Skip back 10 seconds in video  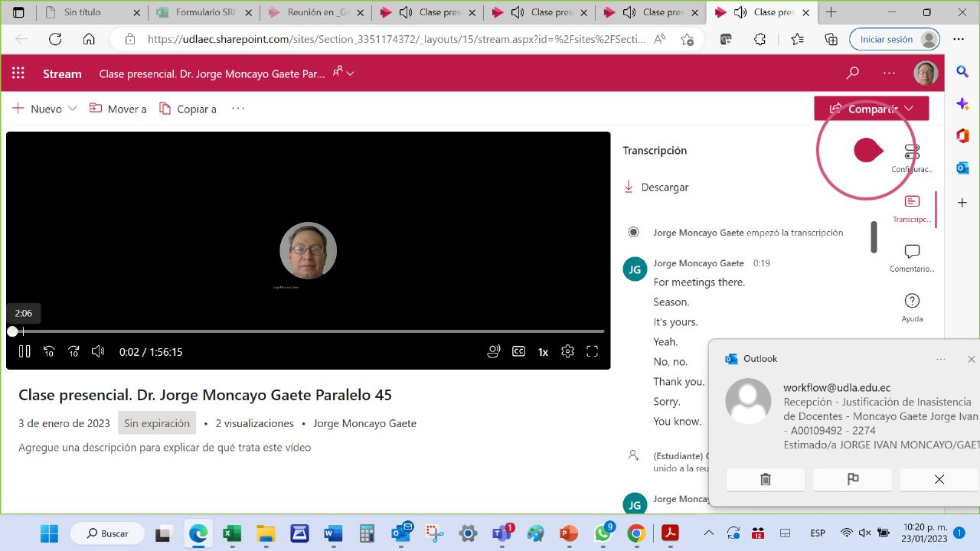[49, 352]
